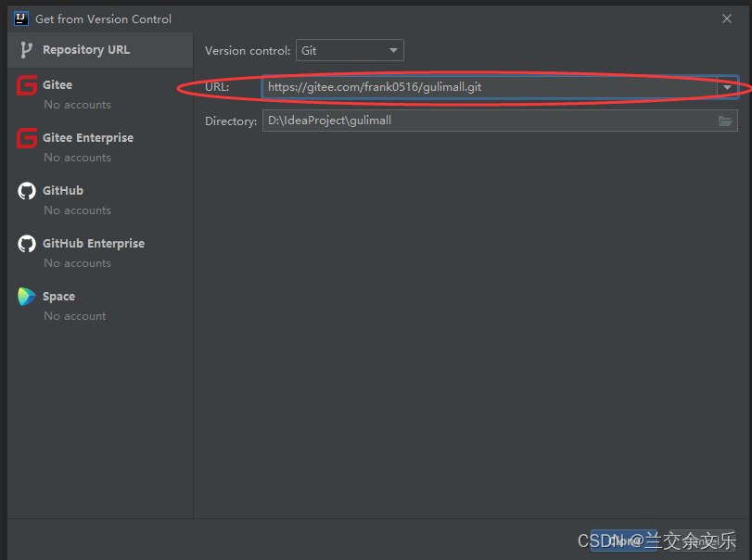
Task: Click the Gitee Enterprise logo icon
Action: pyautogui.click(x=27, y=138)
